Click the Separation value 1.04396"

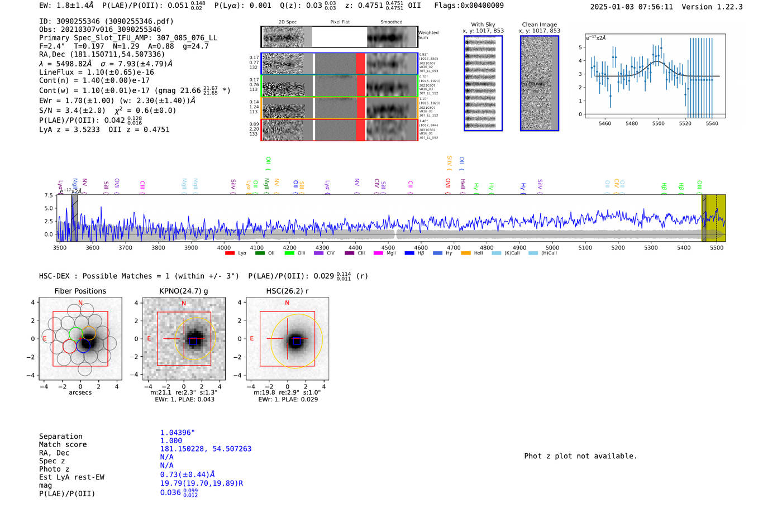[178, 433]
